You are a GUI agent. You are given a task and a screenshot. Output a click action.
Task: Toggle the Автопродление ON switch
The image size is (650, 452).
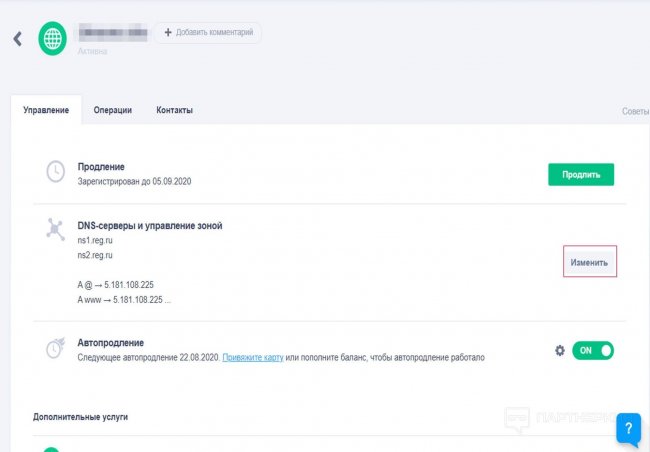point(592,351)
